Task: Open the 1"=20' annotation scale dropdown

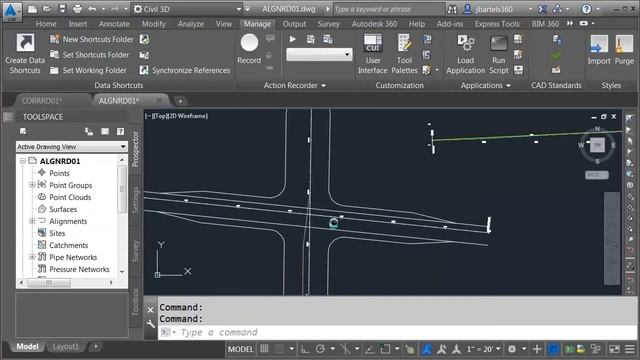Action: (483, 349)
